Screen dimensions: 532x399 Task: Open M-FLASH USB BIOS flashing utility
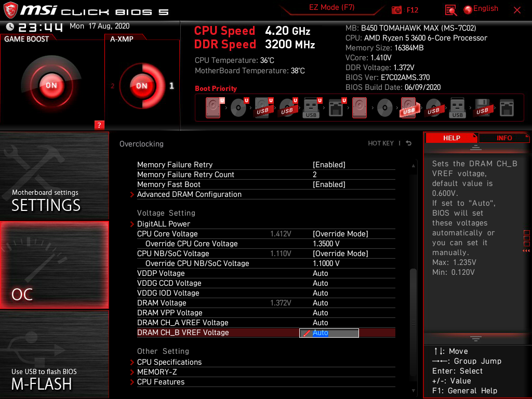(x=54, y=354)
